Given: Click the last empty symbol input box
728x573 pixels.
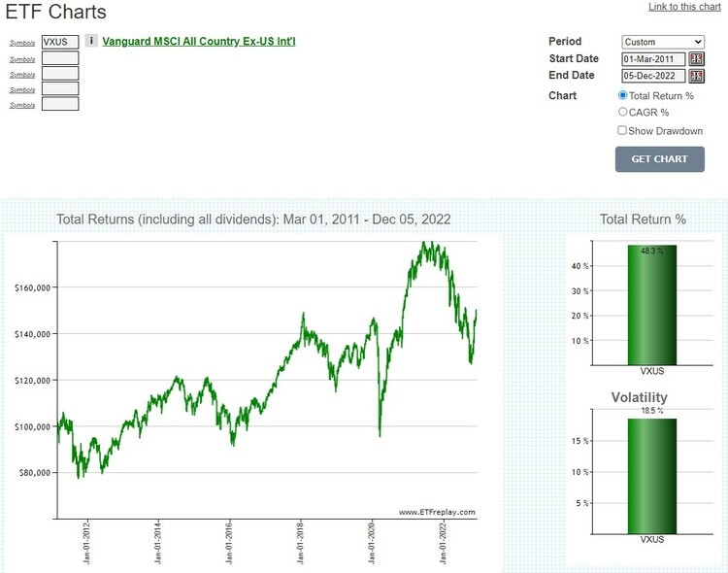Looking at the screenshot, I should tap(60, 104).
